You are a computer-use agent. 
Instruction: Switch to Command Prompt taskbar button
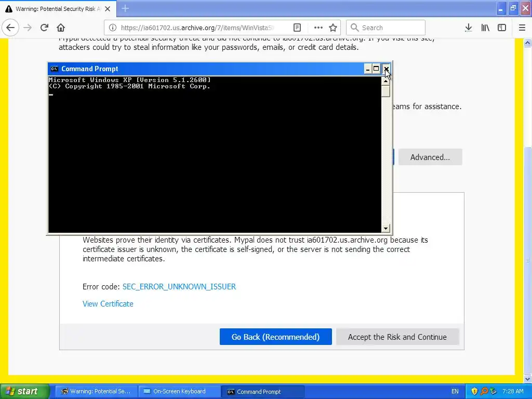(263, 392)
